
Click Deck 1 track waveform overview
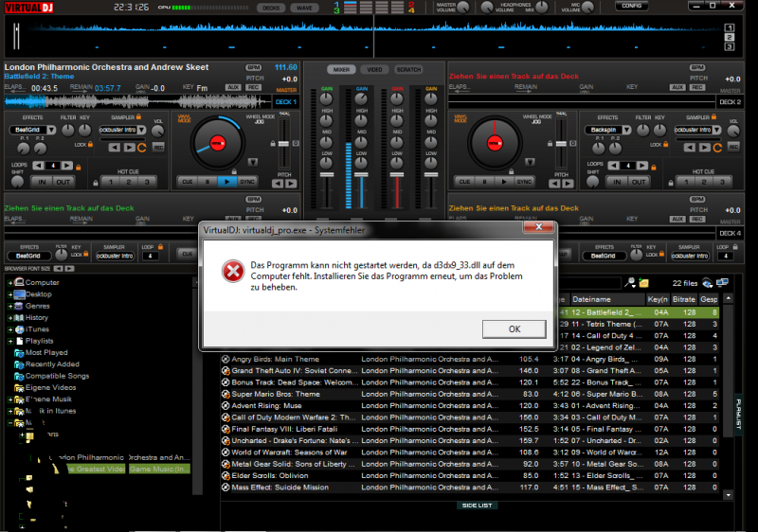[137, 101]
